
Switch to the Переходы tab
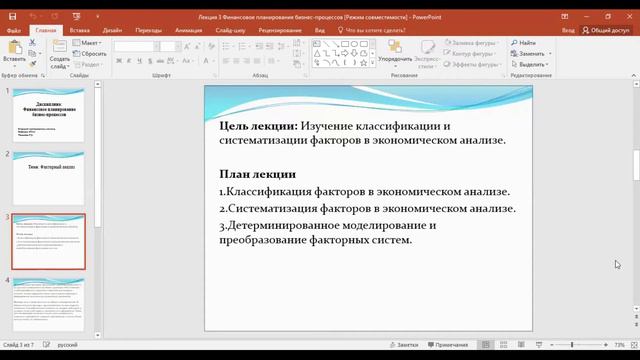(149, 30)
